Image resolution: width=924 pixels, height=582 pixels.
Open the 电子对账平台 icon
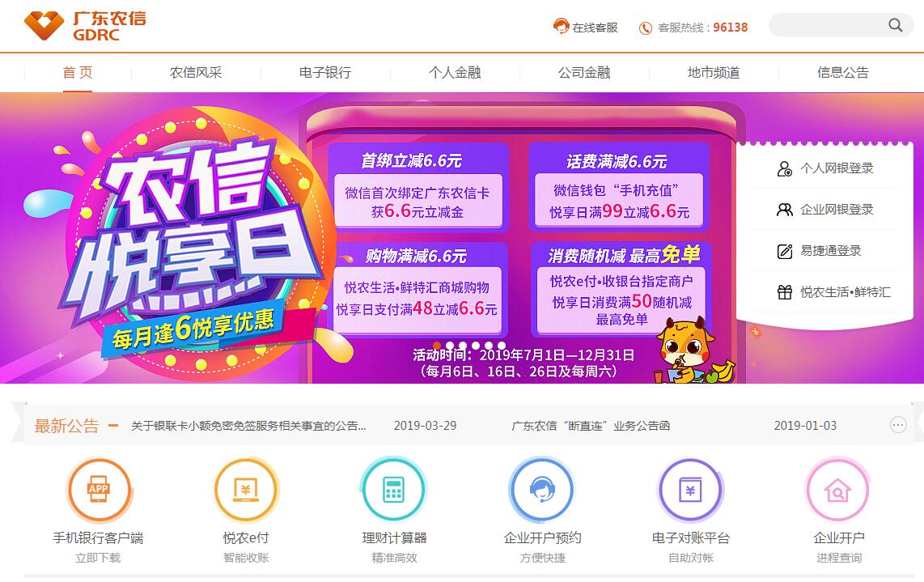pyautogui.click(x=690, y=490)
